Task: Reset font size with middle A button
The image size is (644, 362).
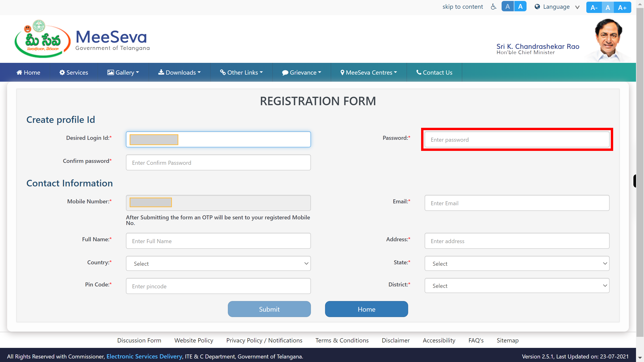Action: click(608, 8)
